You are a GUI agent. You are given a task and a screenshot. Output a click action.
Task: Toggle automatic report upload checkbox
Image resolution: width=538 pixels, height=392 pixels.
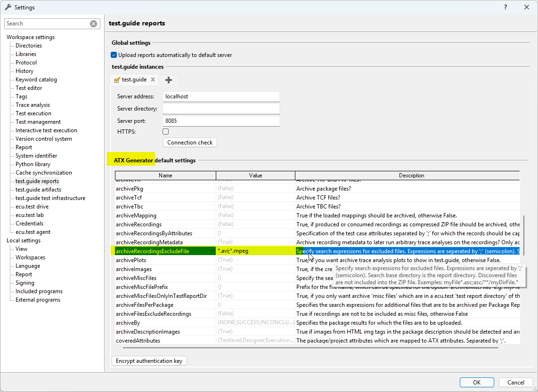click(x=114, y=55)
